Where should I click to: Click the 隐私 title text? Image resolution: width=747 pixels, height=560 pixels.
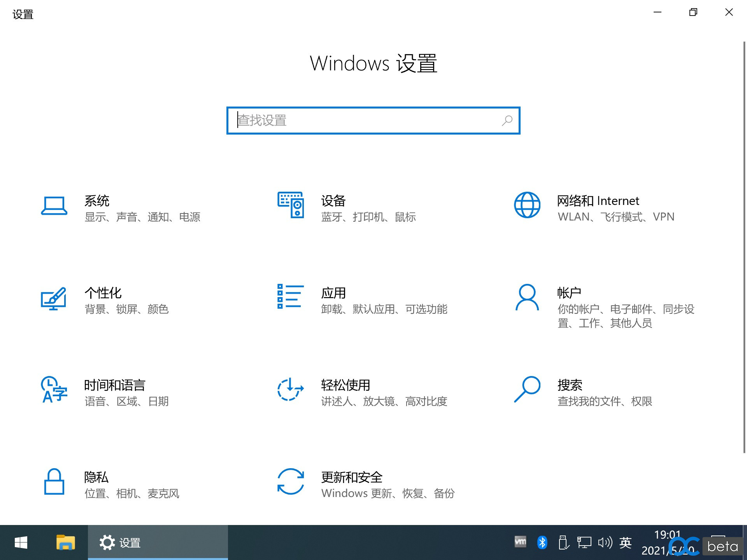[96, 477]
